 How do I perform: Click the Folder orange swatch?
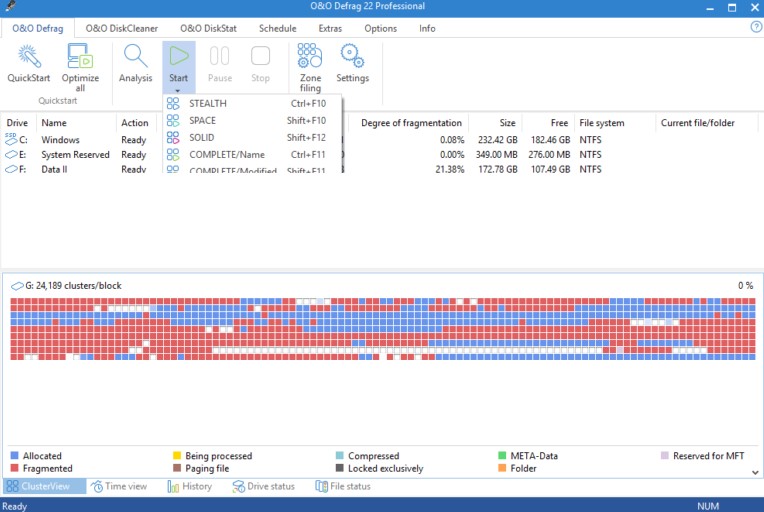click(502, 468)
